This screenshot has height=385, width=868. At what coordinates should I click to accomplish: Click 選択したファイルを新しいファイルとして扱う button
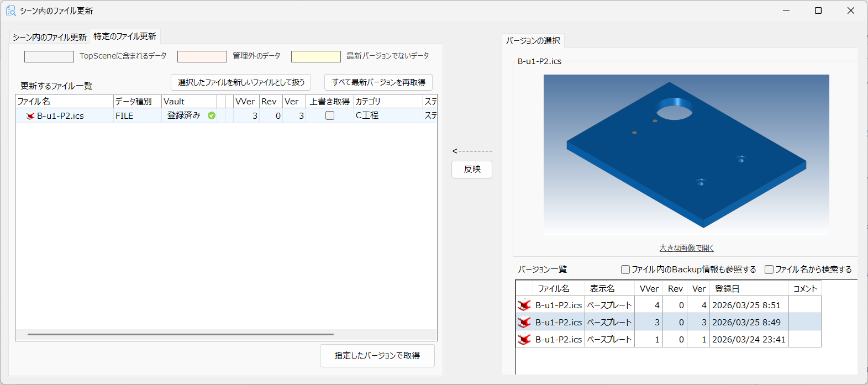[241, 82]
